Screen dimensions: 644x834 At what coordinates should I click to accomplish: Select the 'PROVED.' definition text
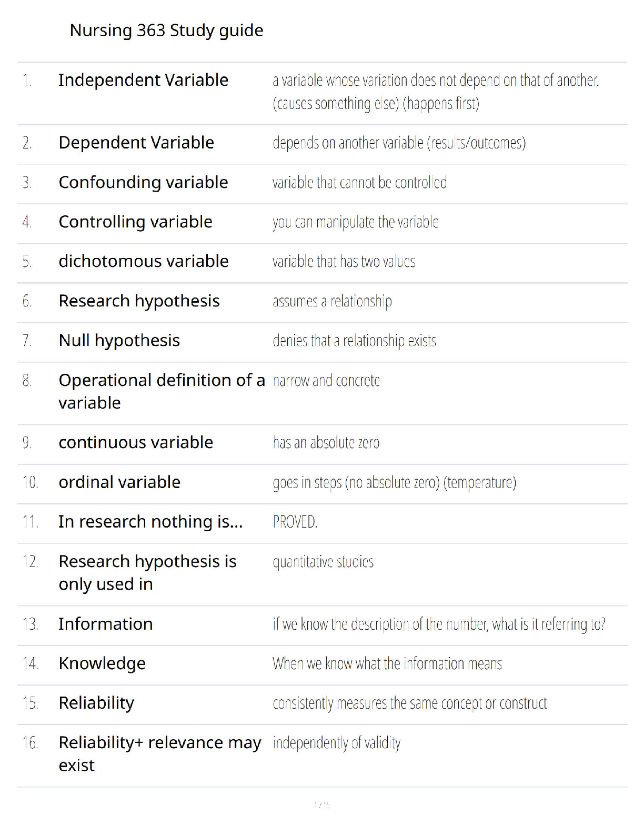(295, 522)
